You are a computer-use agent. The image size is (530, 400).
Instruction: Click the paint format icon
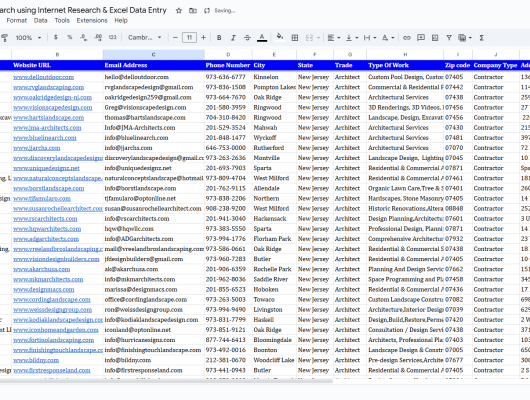(x=4, y=38)
